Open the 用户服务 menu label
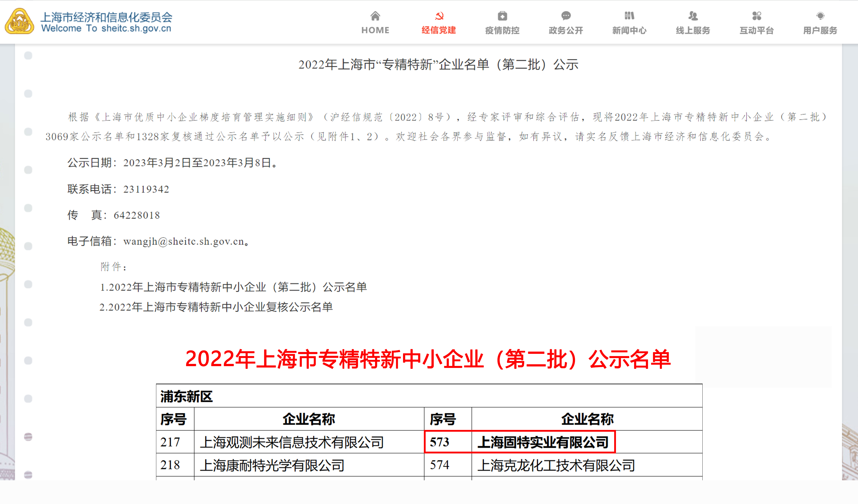Image resolution: width=858 pixels, height=504 pixels. pyautogui.click(x=820, y=30)
